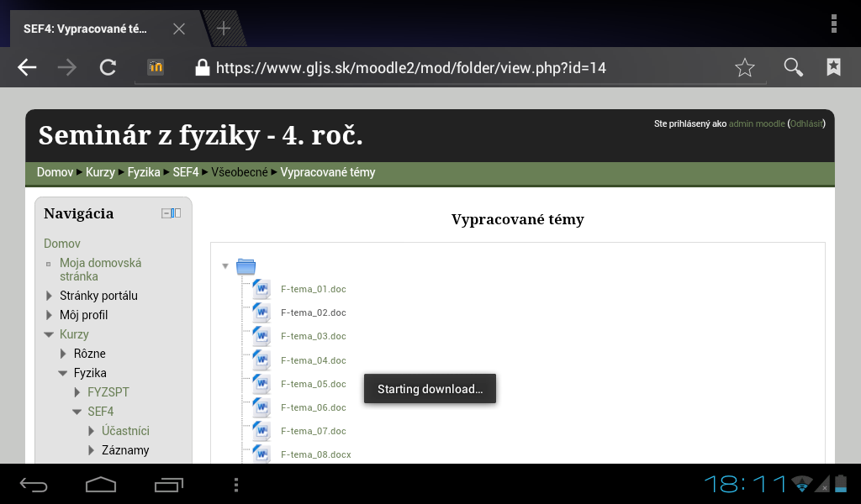The height and width of the screenshot is (504, 861).
Task: Click Word icon of F-tema_05.doc
Action: pos(261,383)
